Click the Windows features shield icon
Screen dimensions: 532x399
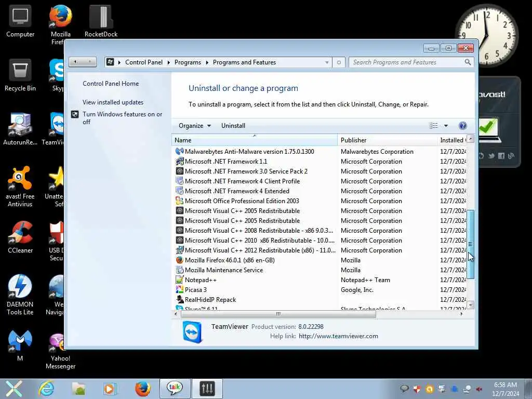pos(75,114)
